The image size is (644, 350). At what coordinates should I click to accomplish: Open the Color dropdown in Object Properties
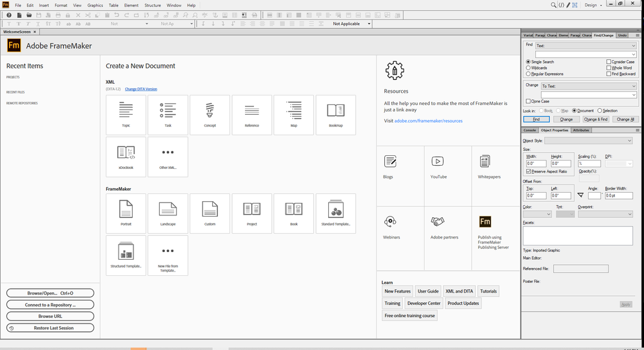(x=537, y=214)
